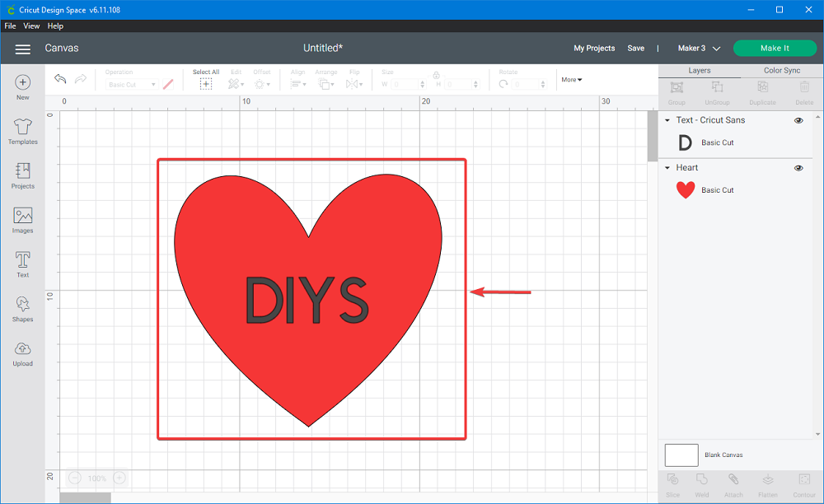This screenshot has width=824, height=504.
Task: Collapse the Heart layer group
Action: click(667, 168)
